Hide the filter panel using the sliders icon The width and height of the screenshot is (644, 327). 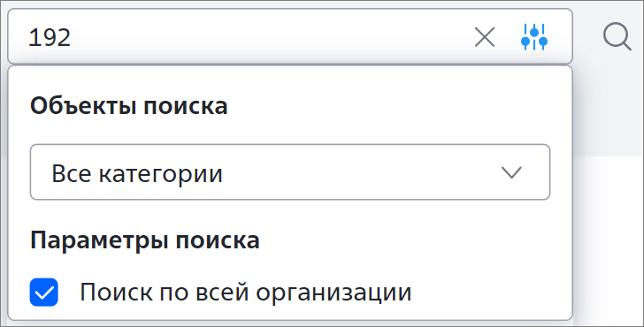[534, 37]
